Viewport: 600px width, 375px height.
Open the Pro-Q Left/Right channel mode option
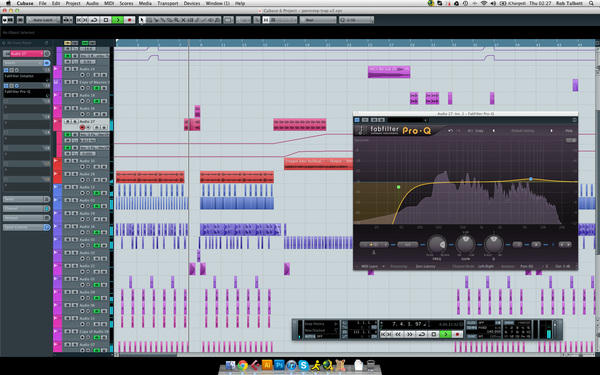tap(486, 266)
